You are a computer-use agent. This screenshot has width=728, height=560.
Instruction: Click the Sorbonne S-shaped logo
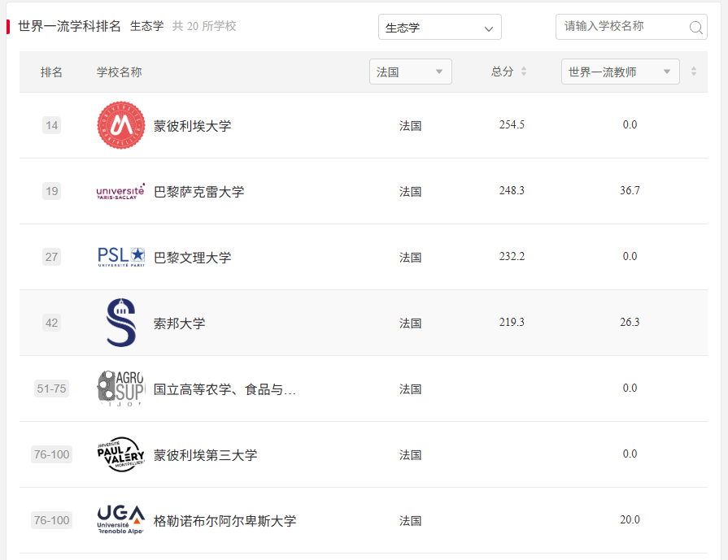click(120, 322)
